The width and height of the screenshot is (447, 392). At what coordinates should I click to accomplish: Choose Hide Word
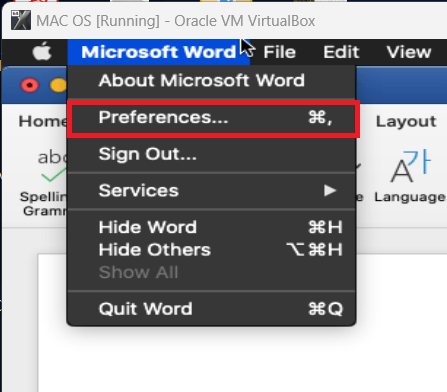pyautogui.click(x=211, y=227)
